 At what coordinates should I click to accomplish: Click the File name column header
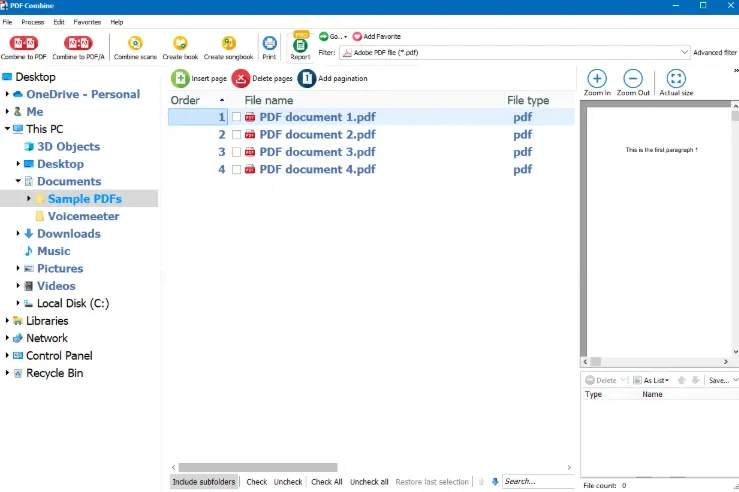(x=269, y=100)
